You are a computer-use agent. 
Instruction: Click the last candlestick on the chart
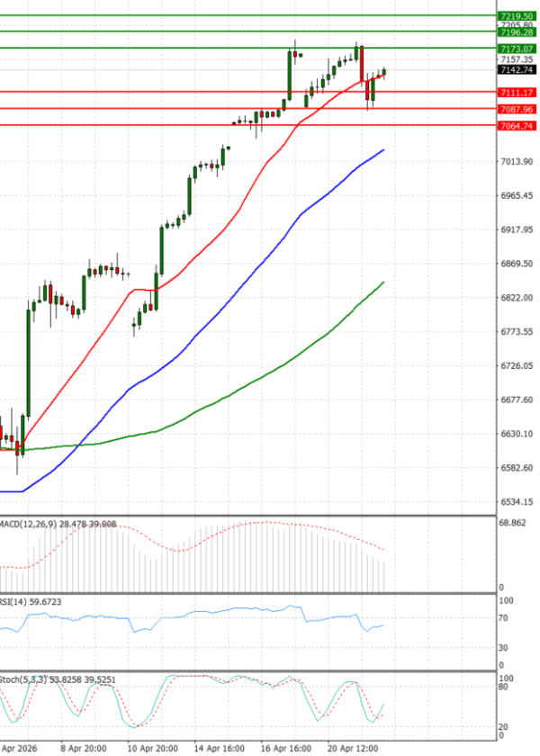click(385, 72)
